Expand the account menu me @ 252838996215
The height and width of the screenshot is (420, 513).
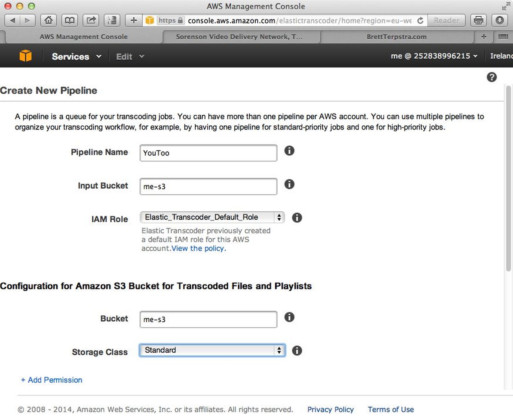pyautogui.click(x=434, y=56)
